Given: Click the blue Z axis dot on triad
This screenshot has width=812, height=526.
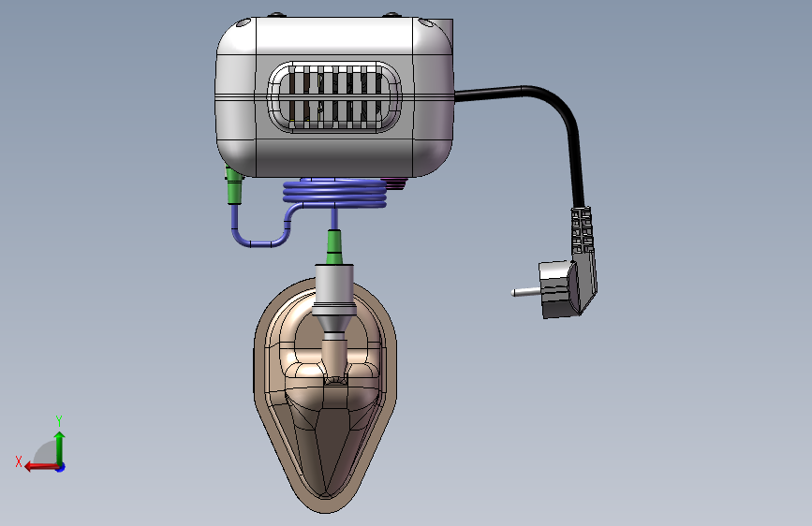Looking at the screenshot, I should point(61,467).
